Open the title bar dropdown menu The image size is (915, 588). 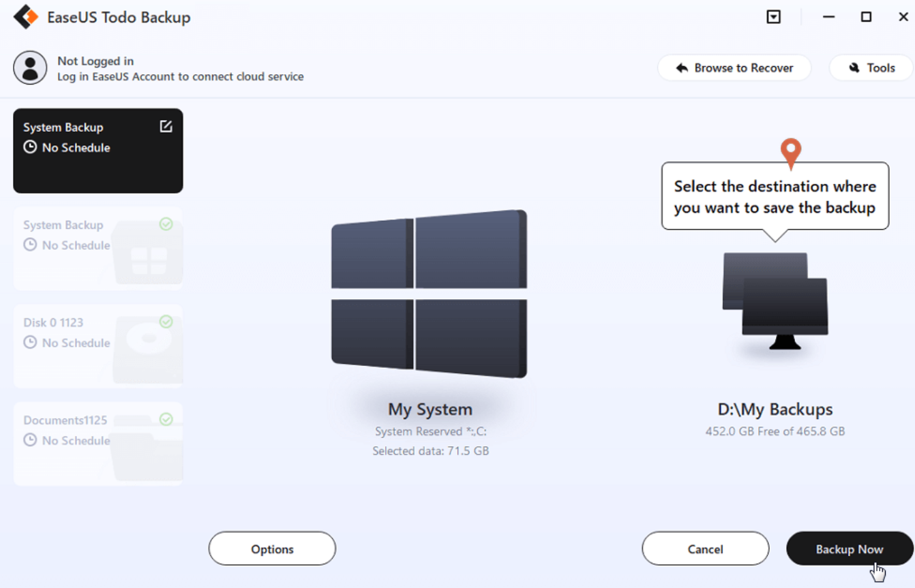(773, 16)
